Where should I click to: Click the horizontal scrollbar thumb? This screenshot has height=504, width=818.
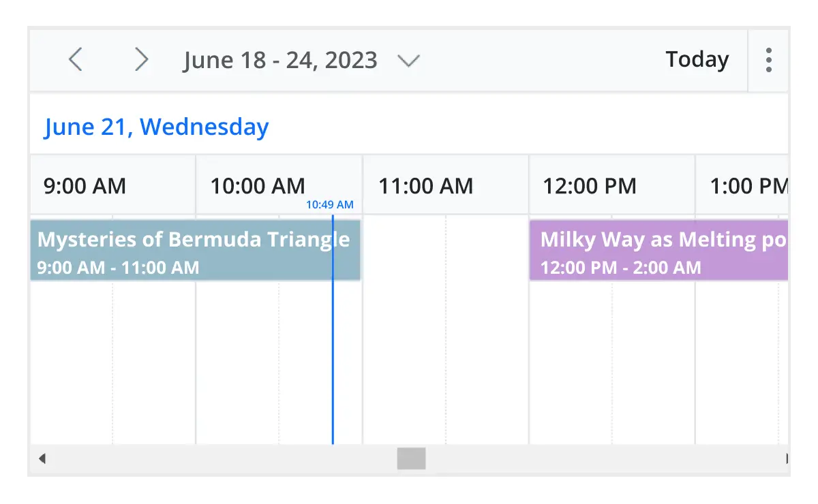tap(412, 458)
